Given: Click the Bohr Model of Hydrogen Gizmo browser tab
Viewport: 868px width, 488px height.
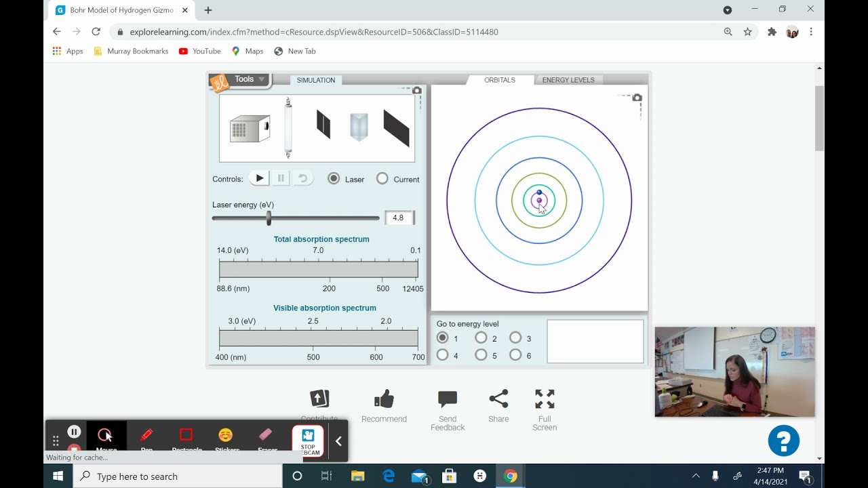Looking at the screenshot, I should [122, 10].
